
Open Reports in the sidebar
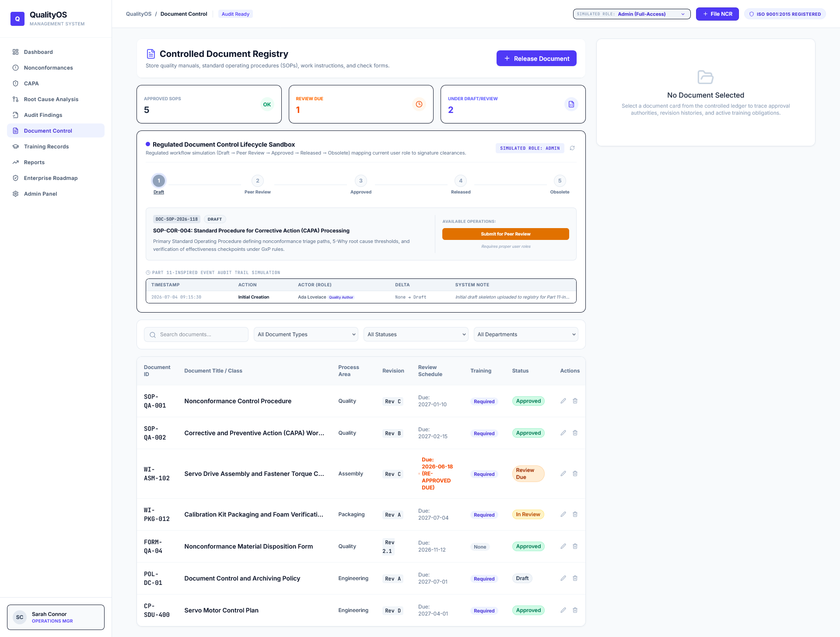(x=56, y=162)
